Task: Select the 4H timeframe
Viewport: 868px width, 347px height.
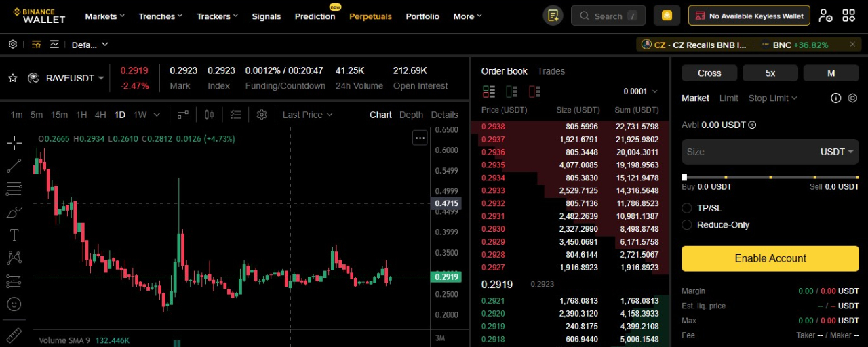Action: [x=100, y=115]
